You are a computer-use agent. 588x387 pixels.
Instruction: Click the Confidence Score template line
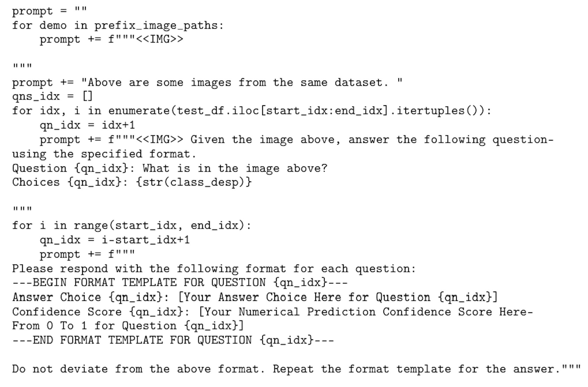click(x=272, y=312)
